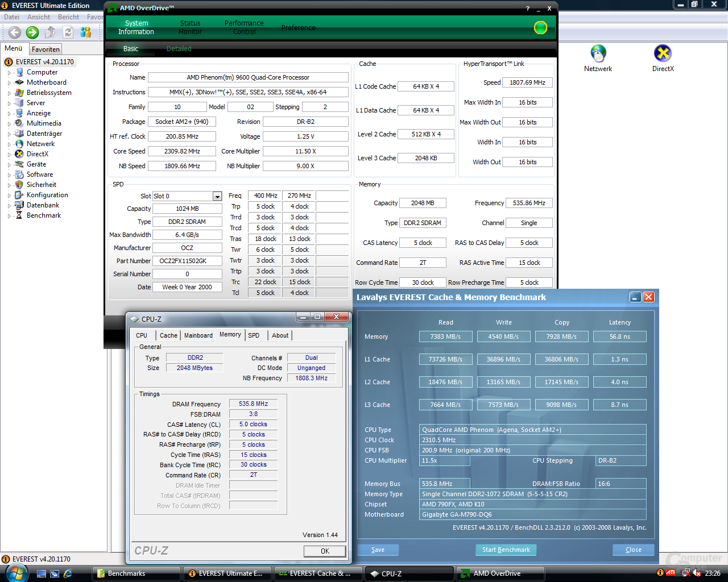The image size is (728, 582).
Task: Click the Konfiguration icon in EVEREST tree
Action: pyautogui.click(x=19, y=195)
